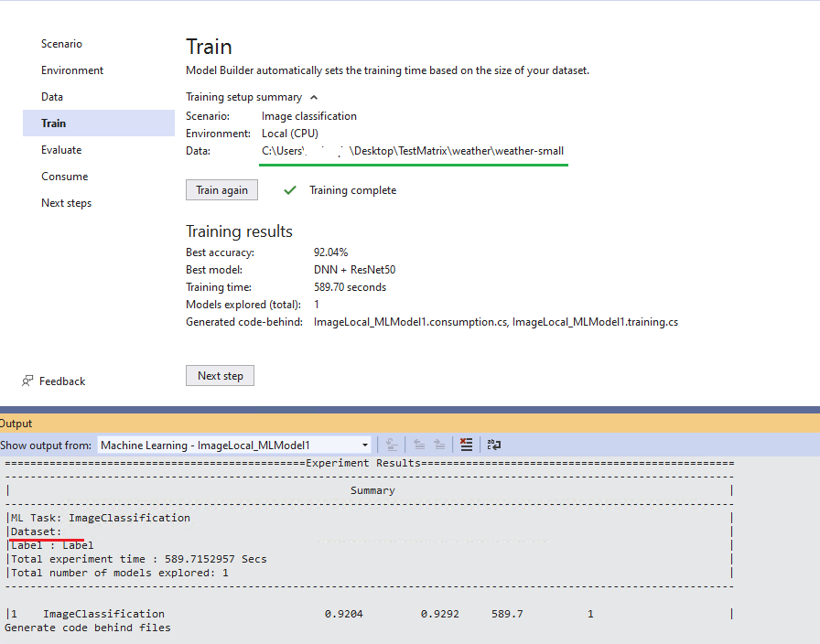Clear all messages in the Output window
The image size is (820, 644).
(x=466, y=445)
